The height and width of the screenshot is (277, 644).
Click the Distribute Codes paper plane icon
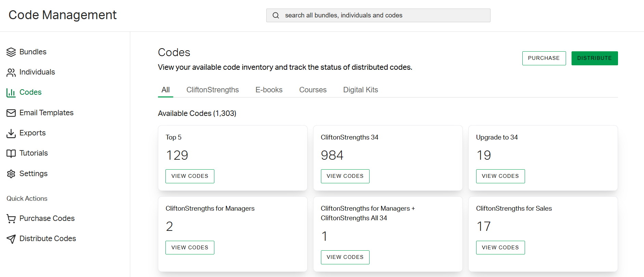click(x=11, y=239)
